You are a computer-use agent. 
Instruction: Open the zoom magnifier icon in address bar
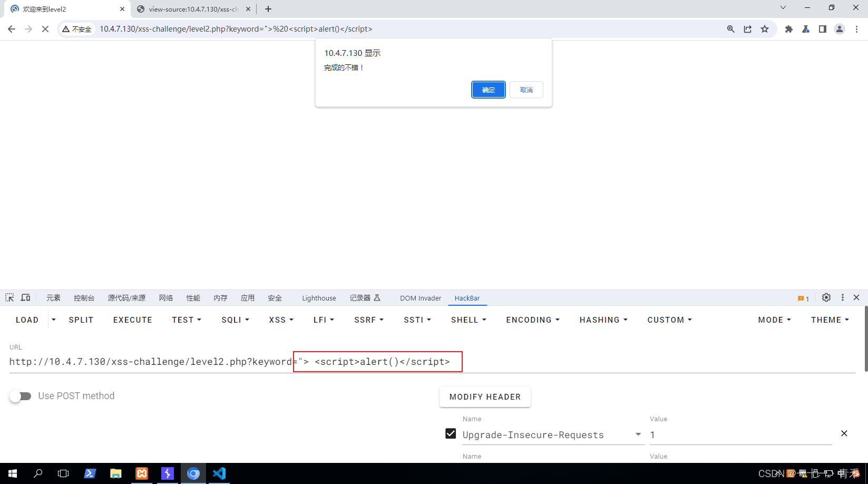[x=730, y=29]
